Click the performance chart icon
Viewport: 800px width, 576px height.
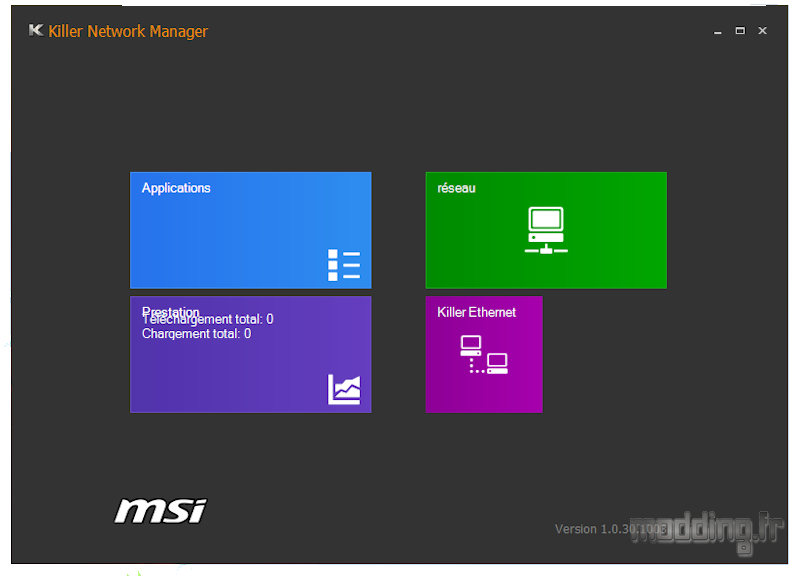point(344,389)
